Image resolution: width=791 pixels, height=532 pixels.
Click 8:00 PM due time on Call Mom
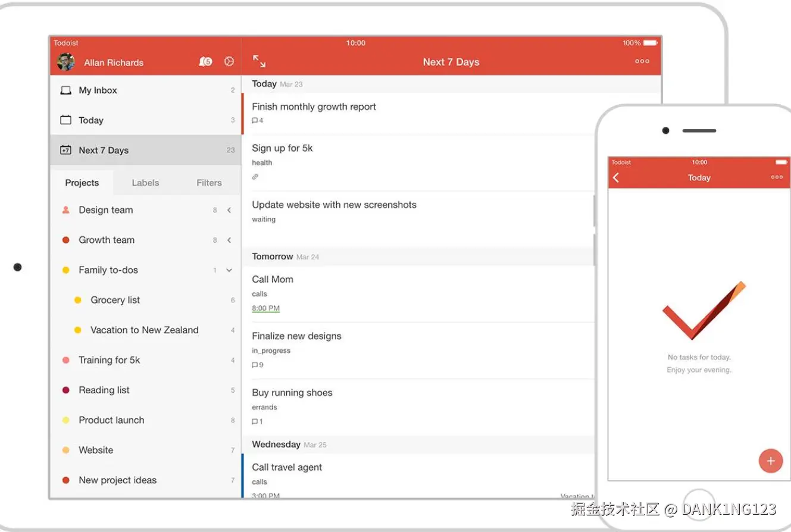coord(265,308)
